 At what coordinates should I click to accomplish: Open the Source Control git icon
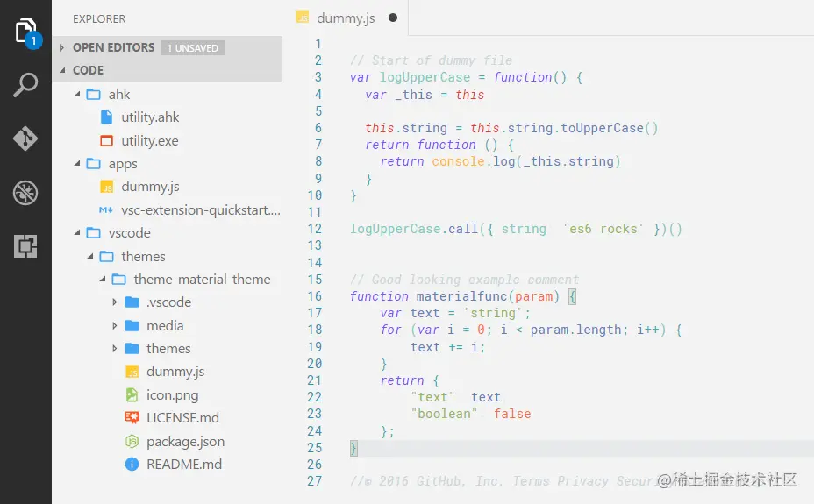[25, 138]
